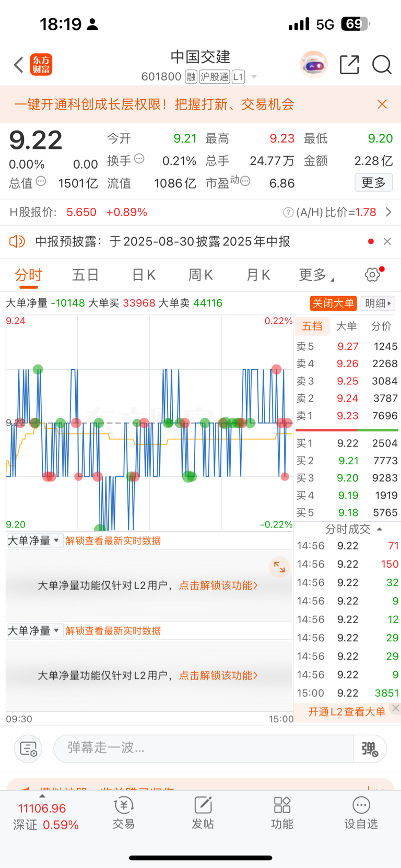Open the 东方财富 logo icon
Image resolution: width=401 pixels, height=868 pixels.
[x=41, y=65]
